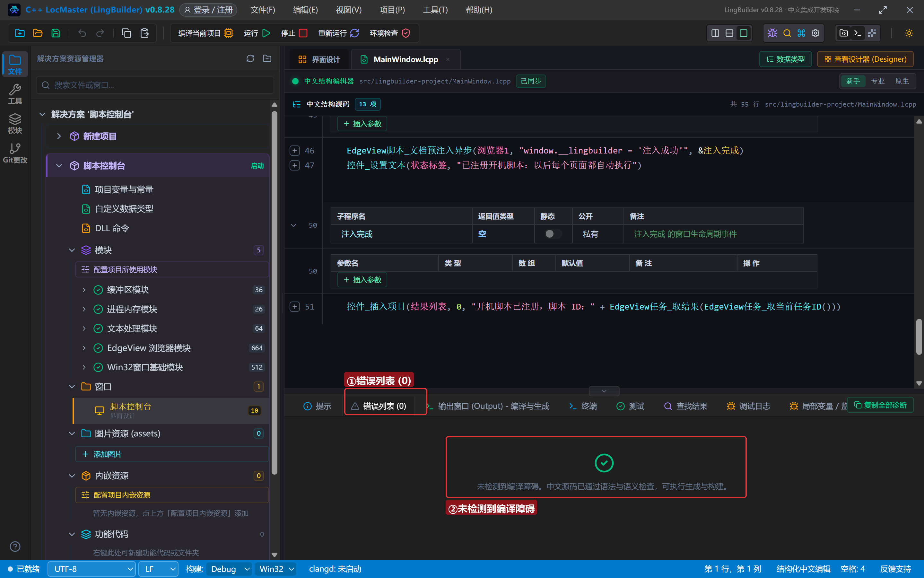The height and width of the screenshot is (578, 924).
Task: Click the debug bug icon in top toolbar
Action: click(772, 33)
